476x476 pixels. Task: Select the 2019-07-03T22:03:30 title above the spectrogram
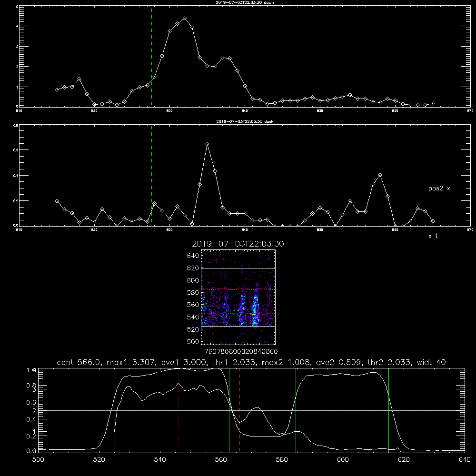tap(238, 244)
